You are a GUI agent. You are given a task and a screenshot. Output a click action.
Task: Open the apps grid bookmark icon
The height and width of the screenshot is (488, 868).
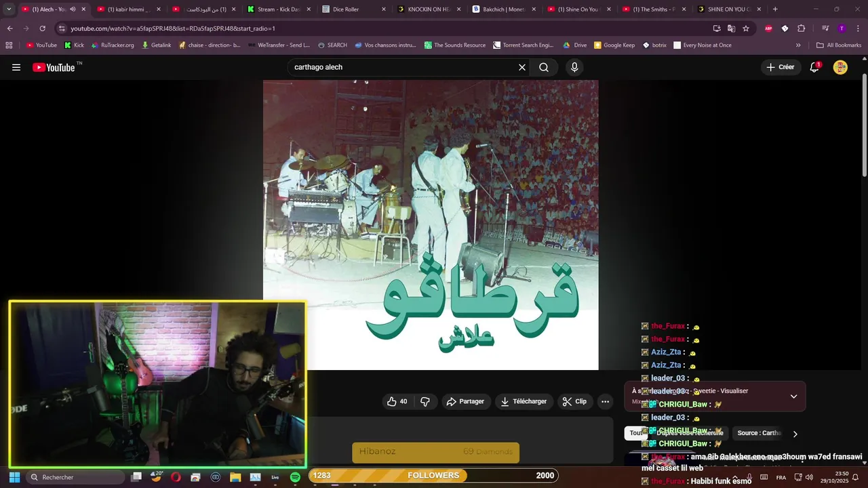(9, 45)
